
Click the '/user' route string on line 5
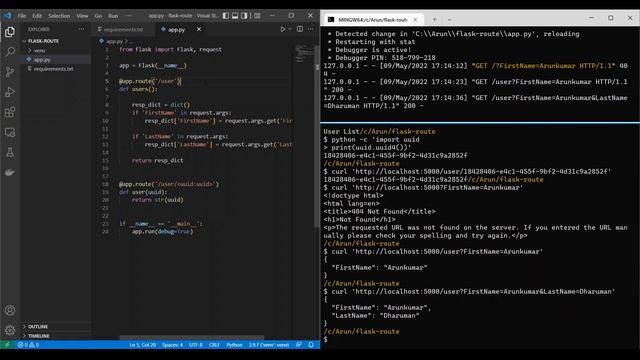click(166, 81)
